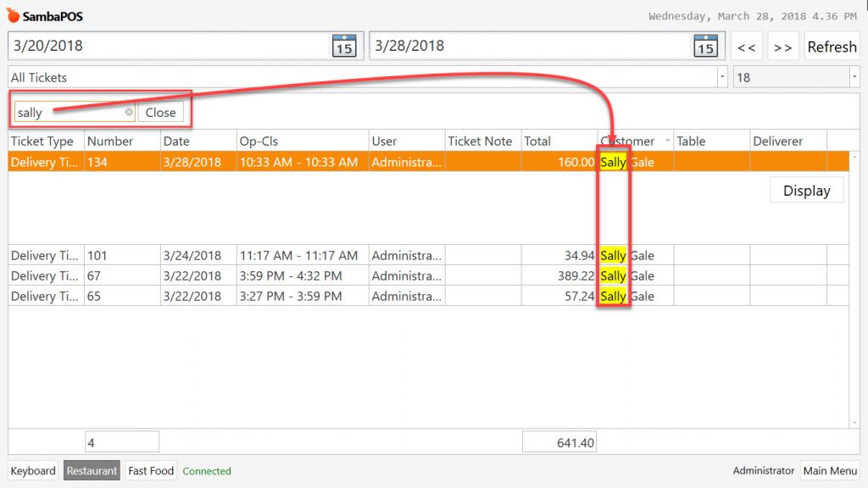This screenshot has height=488, width=868.
Task: Click date 3/24/2018 cell
Action: pyautogui.click(x=198, y=255)
